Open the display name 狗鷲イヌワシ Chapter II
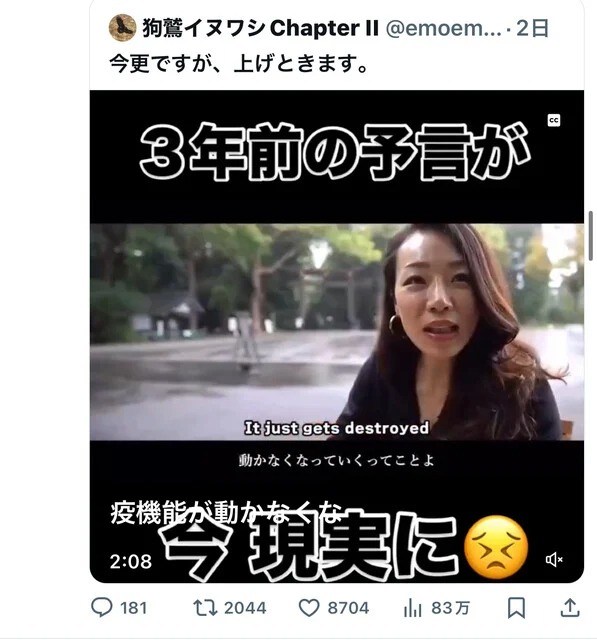Screen dimensions: 597x640 [x=260, y=28]
